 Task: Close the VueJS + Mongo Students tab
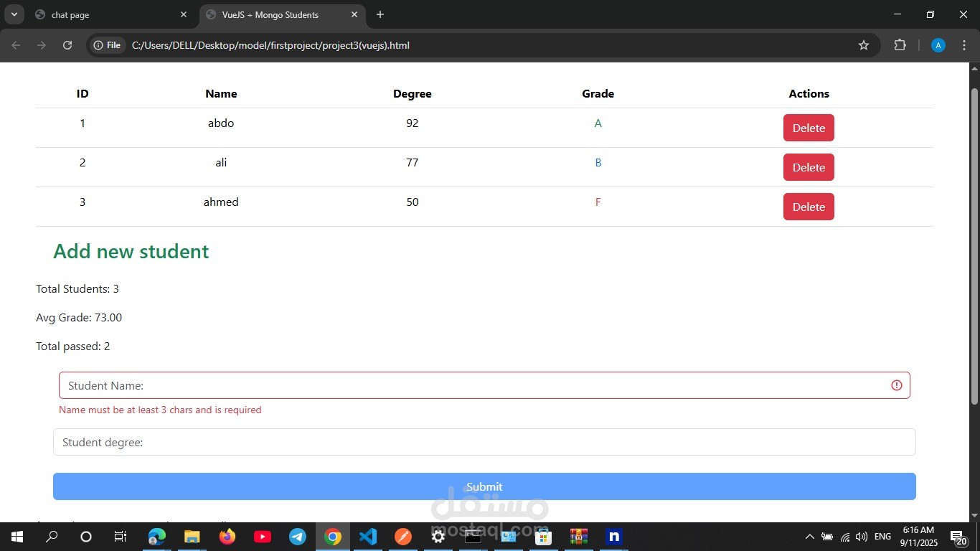[354, 14]
